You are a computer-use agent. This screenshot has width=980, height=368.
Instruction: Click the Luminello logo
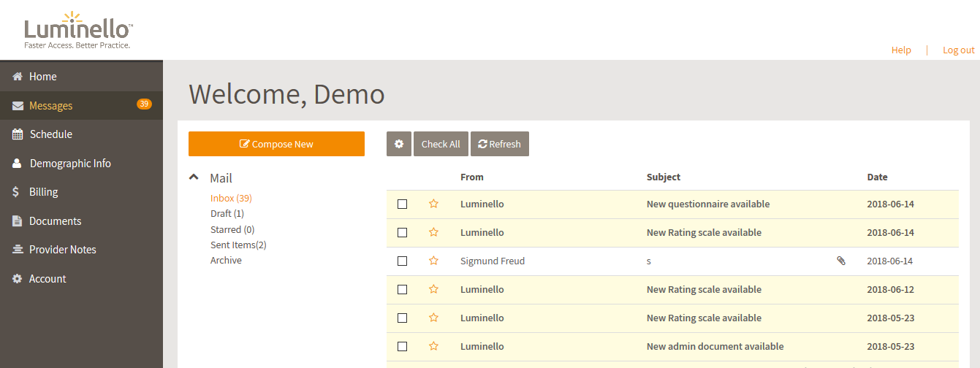[x=78, y=31]
